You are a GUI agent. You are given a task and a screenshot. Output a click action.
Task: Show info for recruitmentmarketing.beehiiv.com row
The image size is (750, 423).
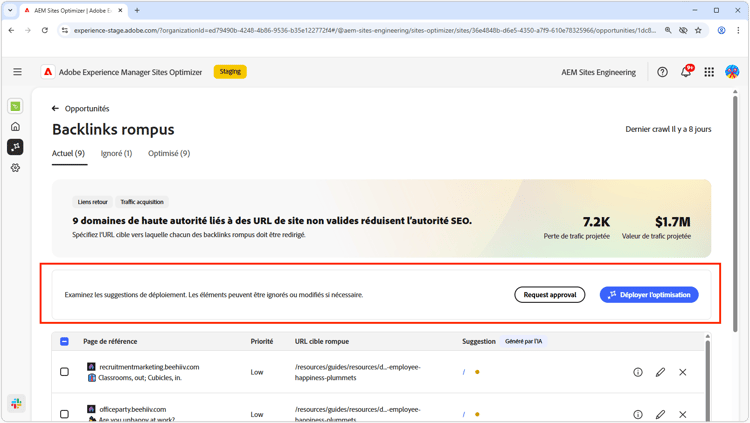[x=638, y=372]
